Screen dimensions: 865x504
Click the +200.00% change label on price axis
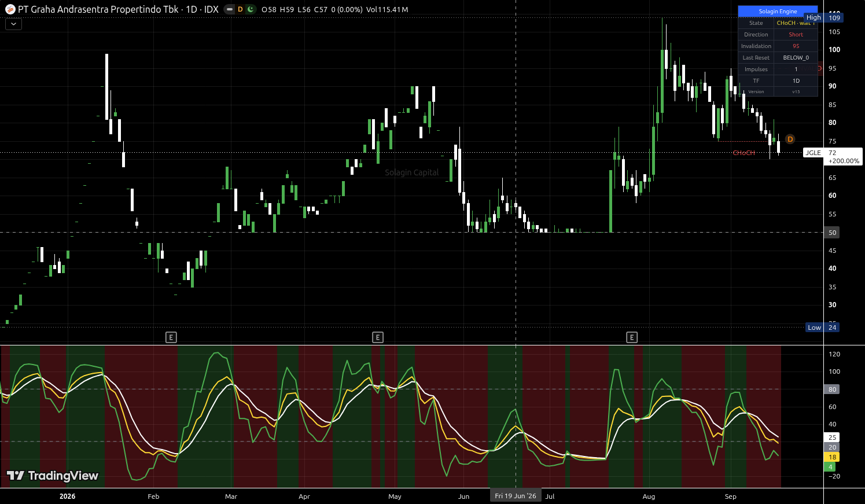(844, 161)
